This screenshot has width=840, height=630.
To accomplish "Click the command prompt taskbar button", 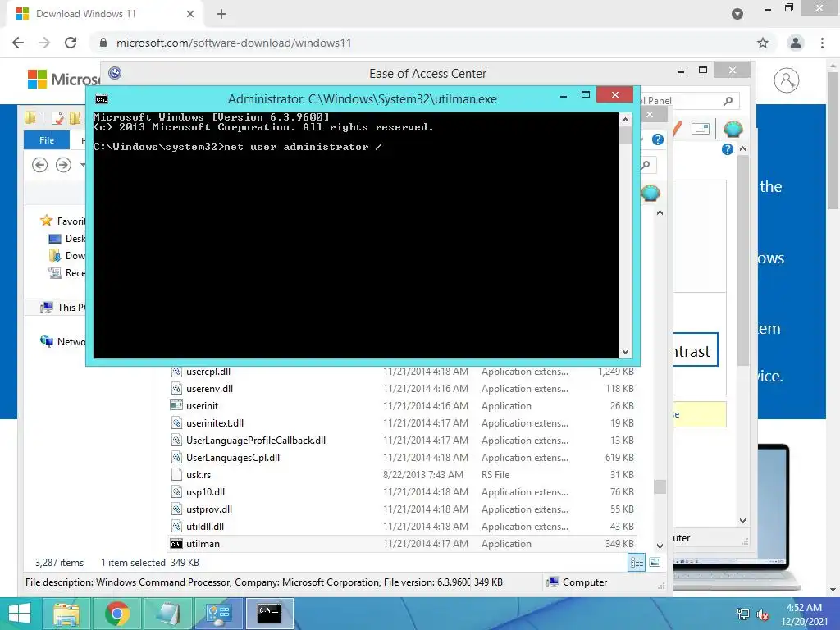I will 269,614.
